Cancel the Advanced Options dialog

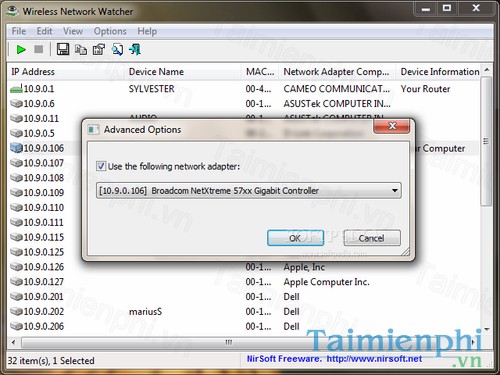372,238
